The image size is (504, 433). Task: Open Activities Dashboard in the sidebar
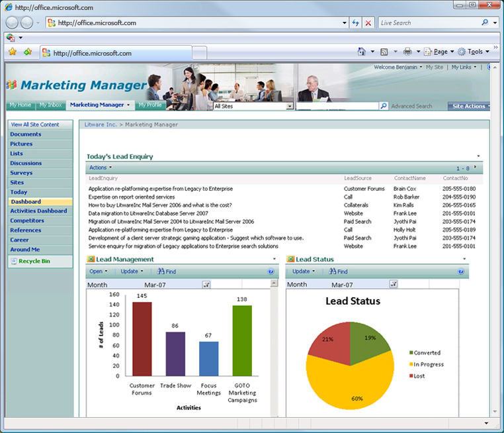coord(38,211)
